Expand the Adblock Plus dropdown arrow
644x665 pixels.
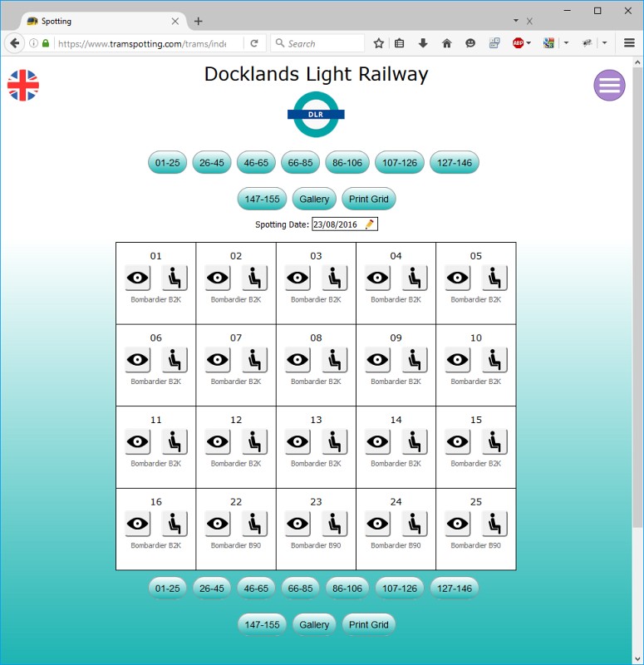[x=528, y=43]
